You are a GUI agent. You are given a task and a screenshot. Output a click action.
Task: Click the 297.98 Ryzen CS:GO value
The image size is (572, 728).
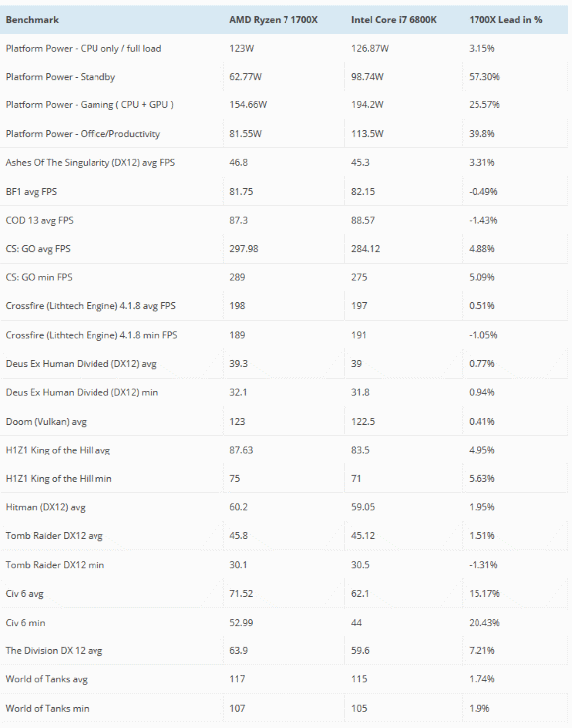[244, 249]
